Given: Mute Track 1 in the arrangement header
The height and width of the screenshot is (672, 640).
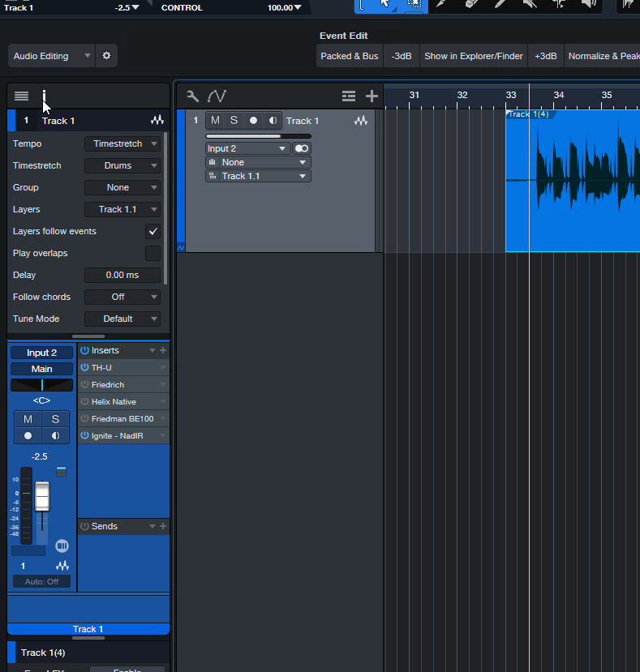Looking at the screenshot, I should tap(215, 120).
